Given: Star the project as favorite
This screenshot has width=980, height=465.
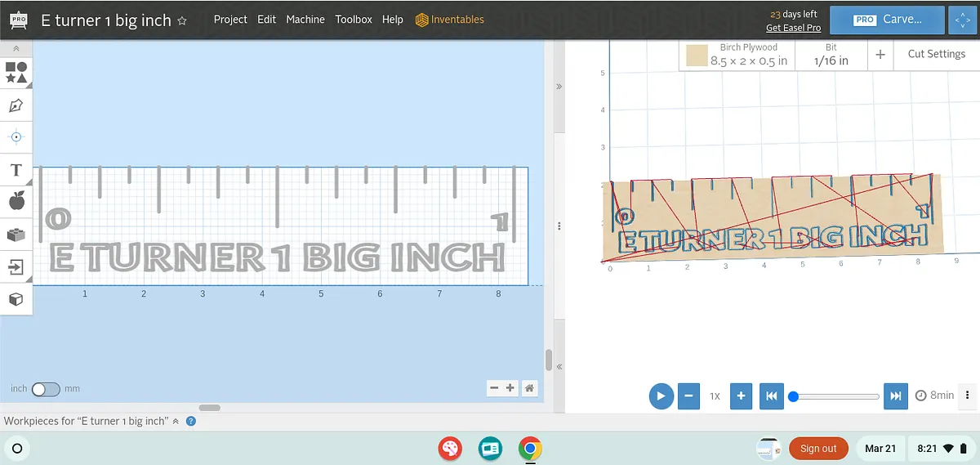Looking at the screenshot, I should click(182, 20).
